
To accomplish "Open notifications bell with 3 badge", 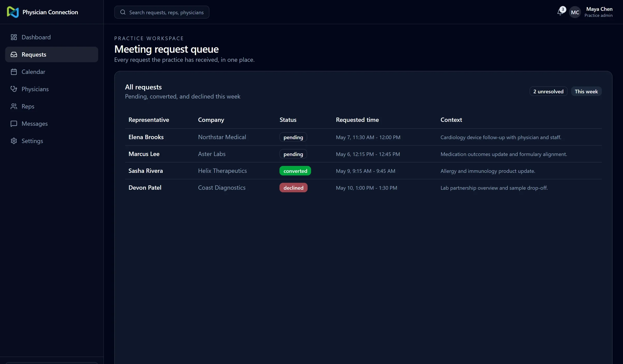I will (561, 11).
